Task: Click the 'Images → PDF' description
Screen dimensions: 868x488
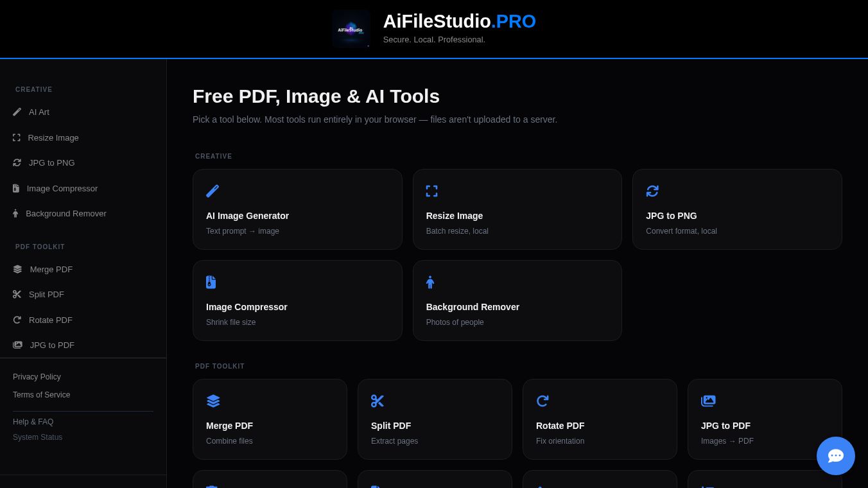Action: point(727,441)
